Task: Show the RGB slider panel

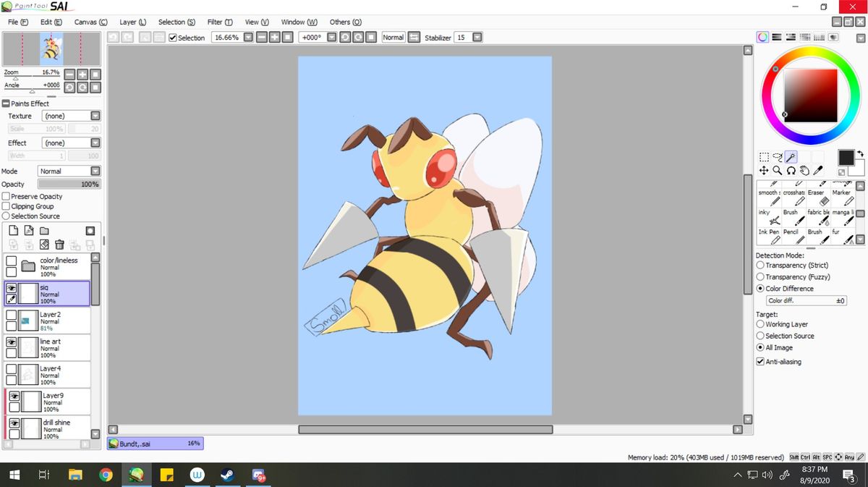Action: tap(777, 37)
